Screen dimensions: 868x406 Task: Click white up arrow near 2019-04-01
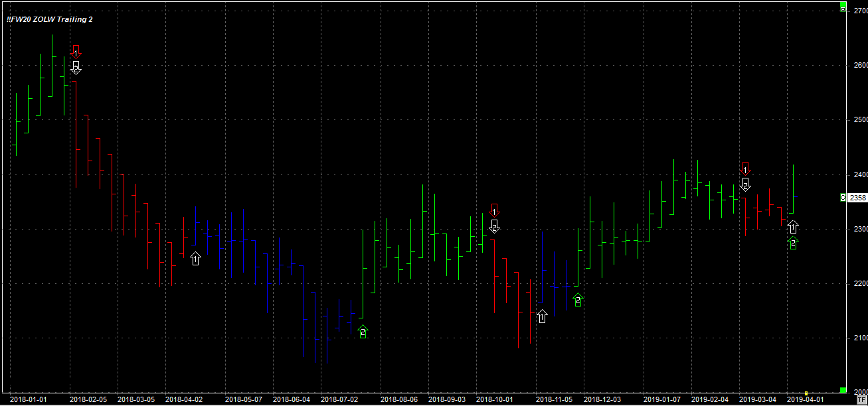793,227
